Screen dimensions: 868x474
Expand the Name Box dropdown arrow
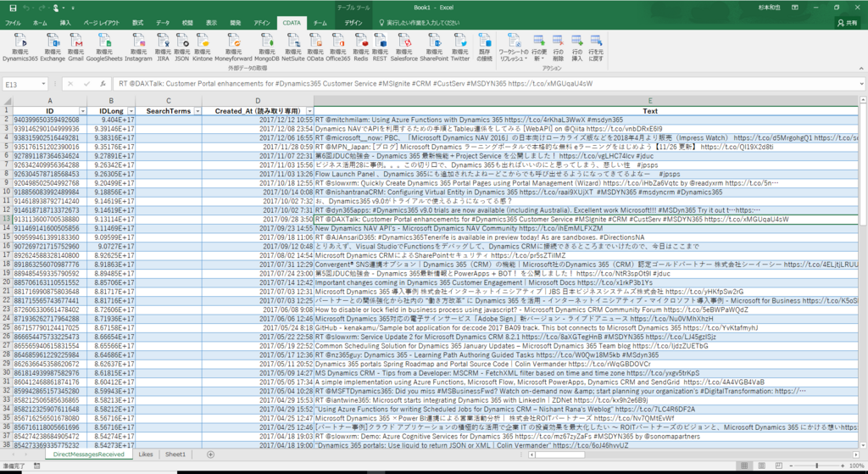tap(43, 84)
